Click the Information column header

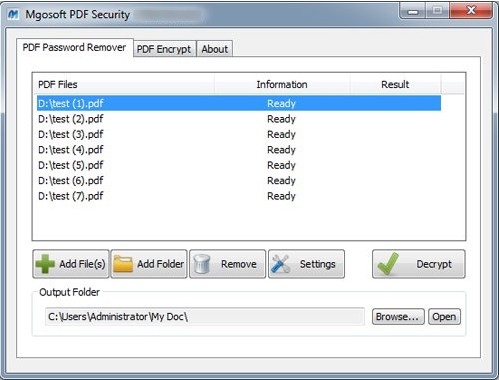282,84
